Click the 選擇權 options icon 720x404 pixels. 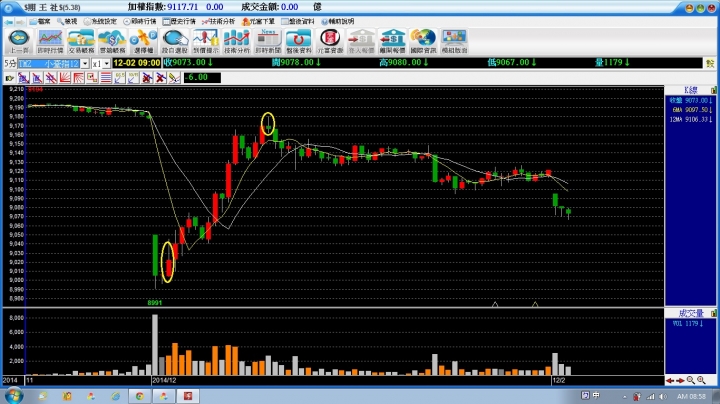coord(143,41)
